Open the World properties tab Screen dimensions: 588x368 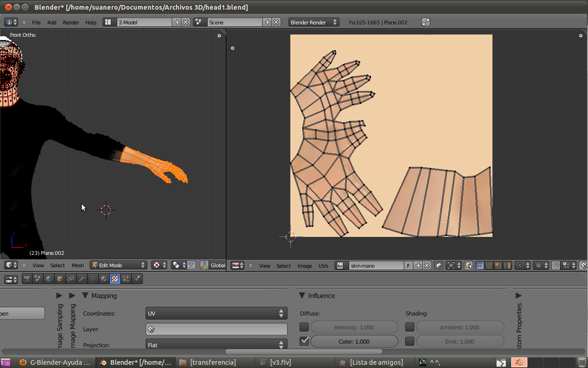(x=49, y=279)
